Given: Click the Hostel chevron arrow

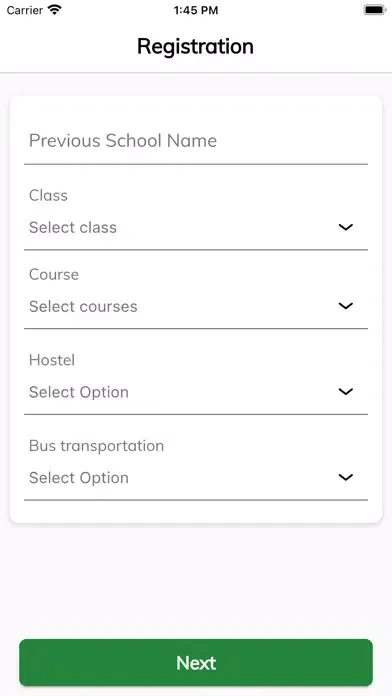Looking at the screenshot, I should tap(345, 392).
